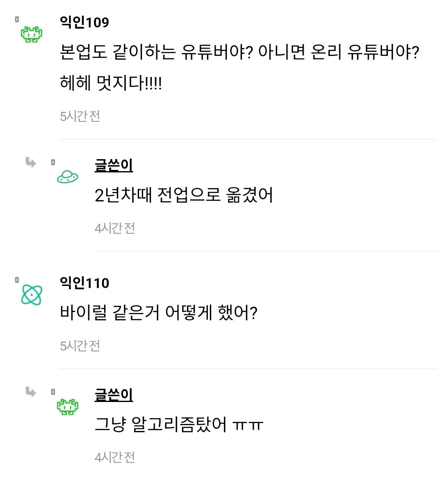Click reply arrow next to "그냥 알고리즘탔어" reply

pyautogui.click(x=31, y=392)
